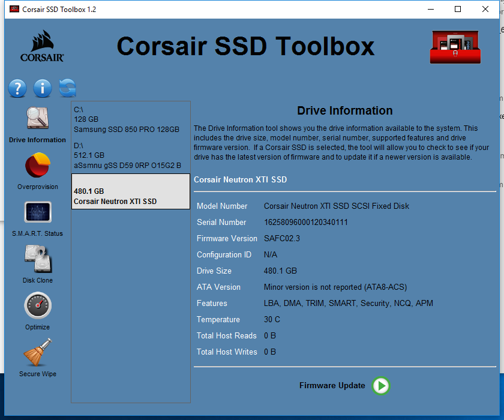This screenshot has height=420, width=504.
Task: Click the green Firmware Update play icon
Action: coord(381,386)
